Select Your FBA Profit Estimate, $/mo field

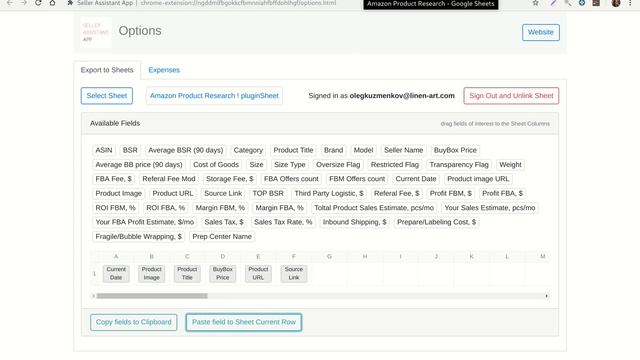tap(144, 222)
